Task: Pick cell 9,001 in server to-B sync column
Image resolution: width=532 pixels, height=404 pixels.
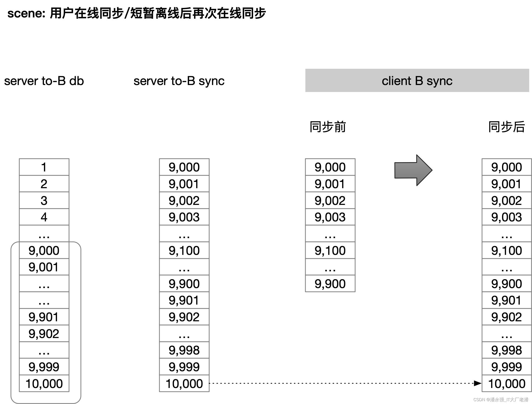Action: [184, 184]
